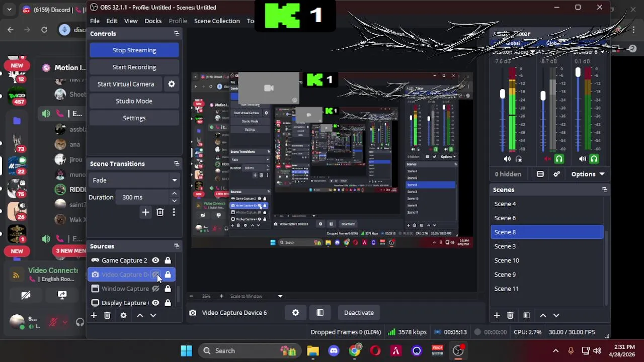Toggle lock on Video Capture Device

click(168, 275)
